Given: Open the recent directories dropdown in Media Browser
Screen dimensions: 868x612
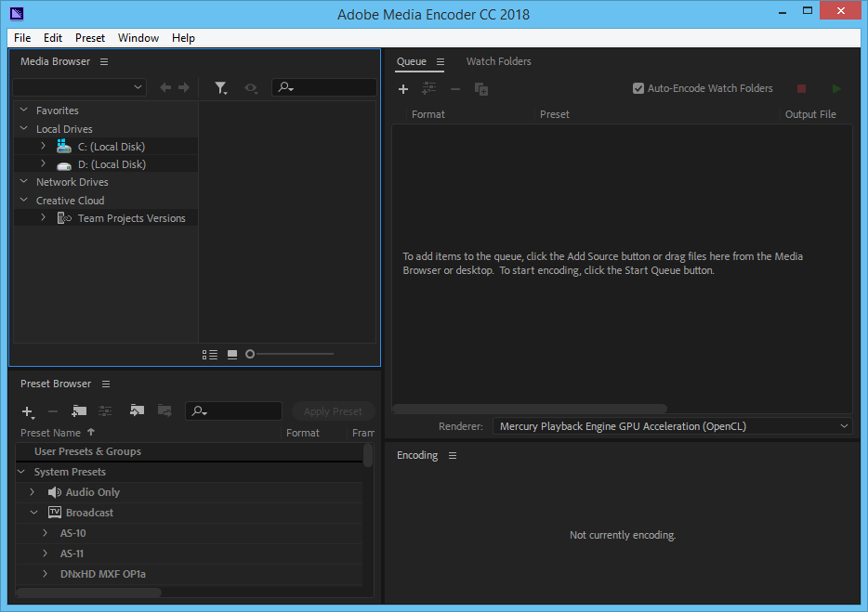Looking at the screenshot, I should (x=80, y=87).
